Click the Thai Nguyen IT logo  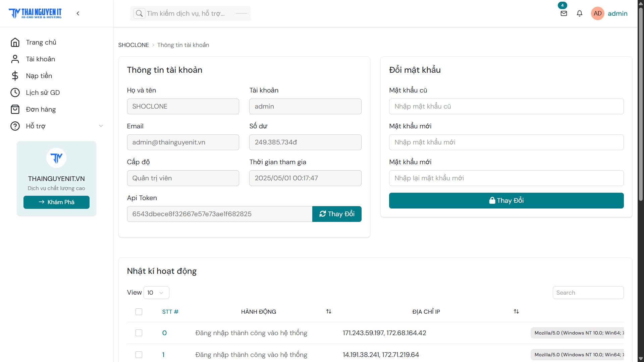coord(35,13)
